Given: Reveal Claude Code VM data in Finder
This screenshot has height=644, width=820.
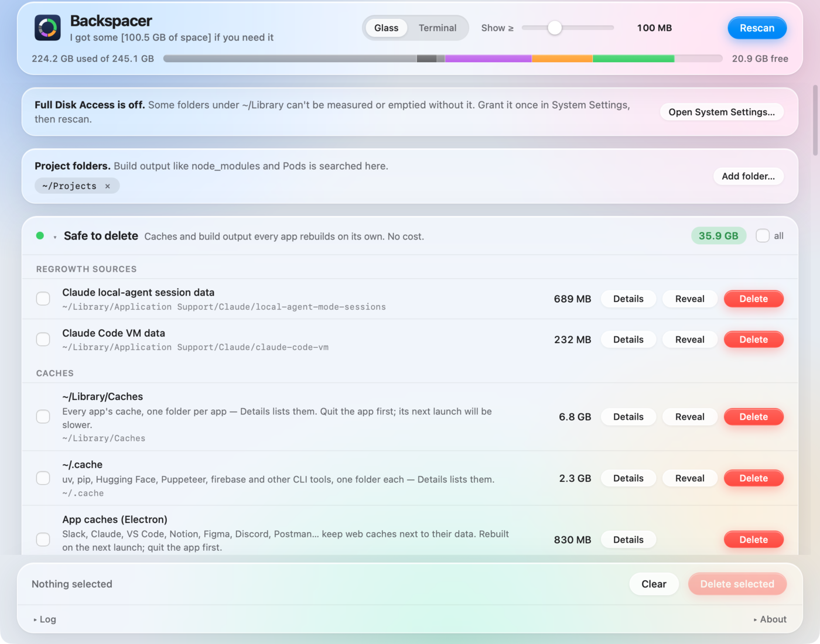Looking at the screenshot, I should click(x=690, y=340).
